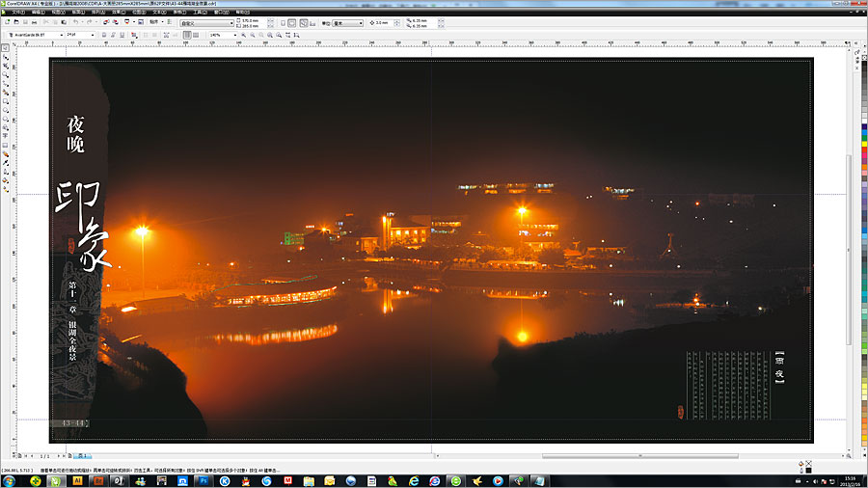This screenshot has width=868, height=488.
Task: Open the paper size preset dropdown
Action: tap(231, 22)
